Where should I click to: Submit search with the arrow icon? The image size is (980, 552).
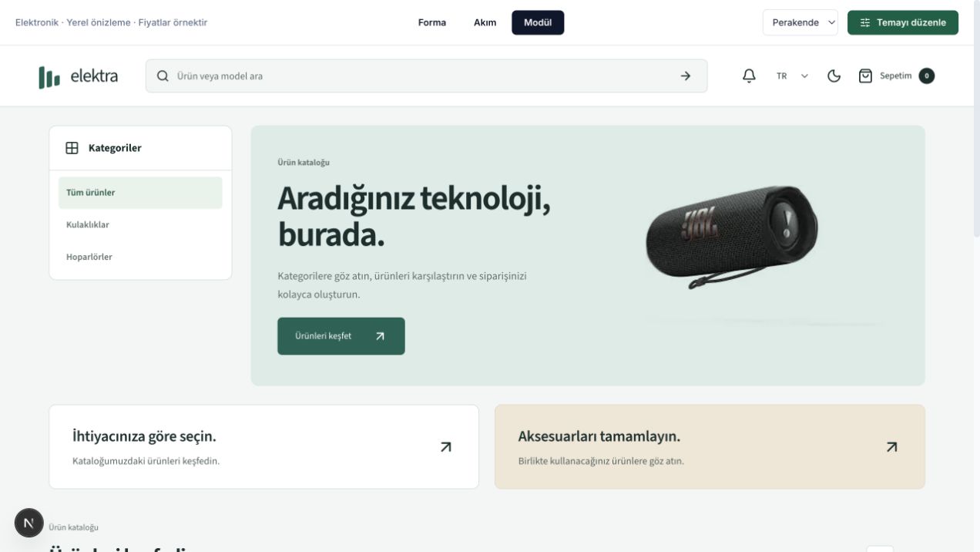tap(686, 76)
